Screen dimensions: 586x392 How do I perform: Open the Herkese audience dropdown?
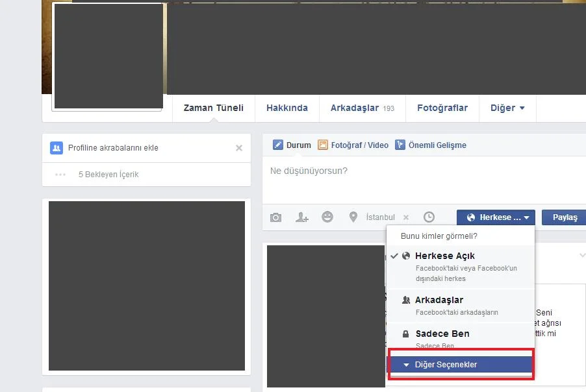[496, 217]
